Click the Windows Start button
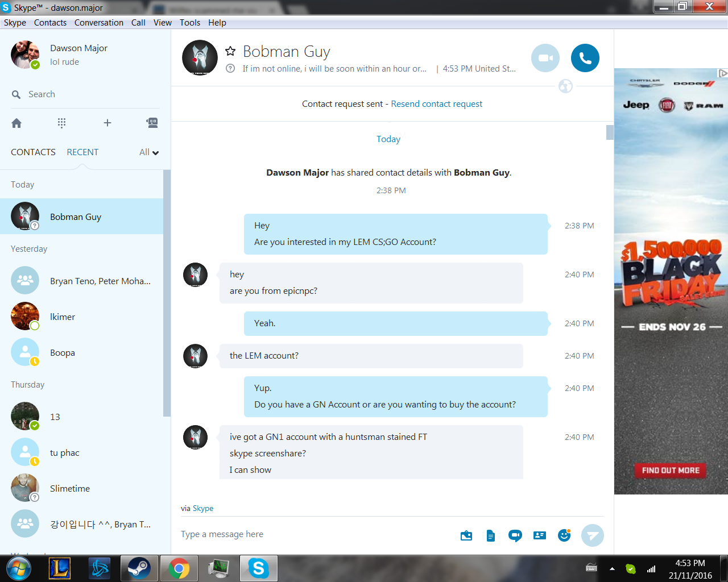Viewport: 728px width, 582px height. coord(18,568)
